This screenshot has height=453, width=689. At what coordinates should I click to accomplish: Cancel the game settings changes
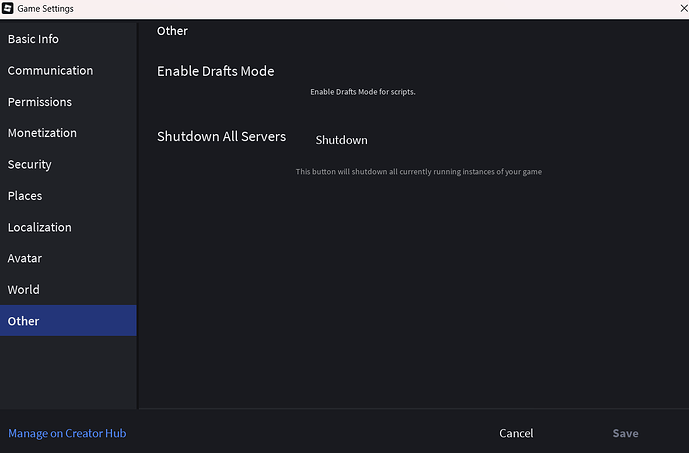[516, 433]
